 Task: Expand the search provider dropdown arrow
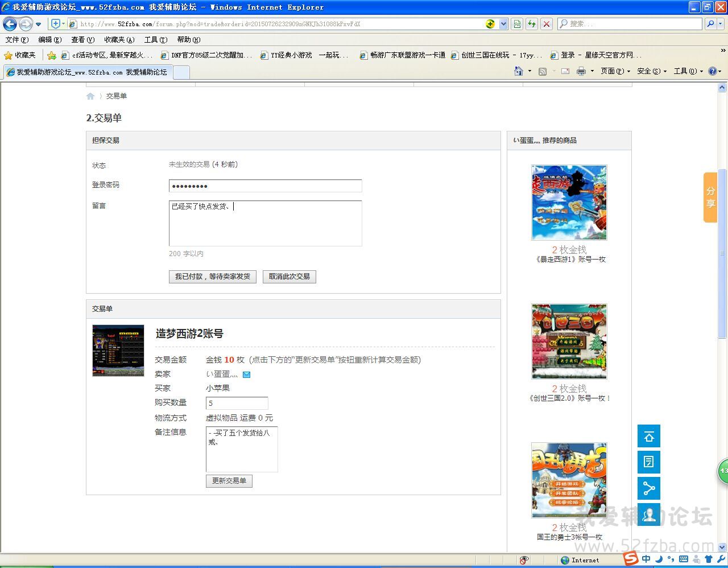pyautogui.click(x=721, y=24)
